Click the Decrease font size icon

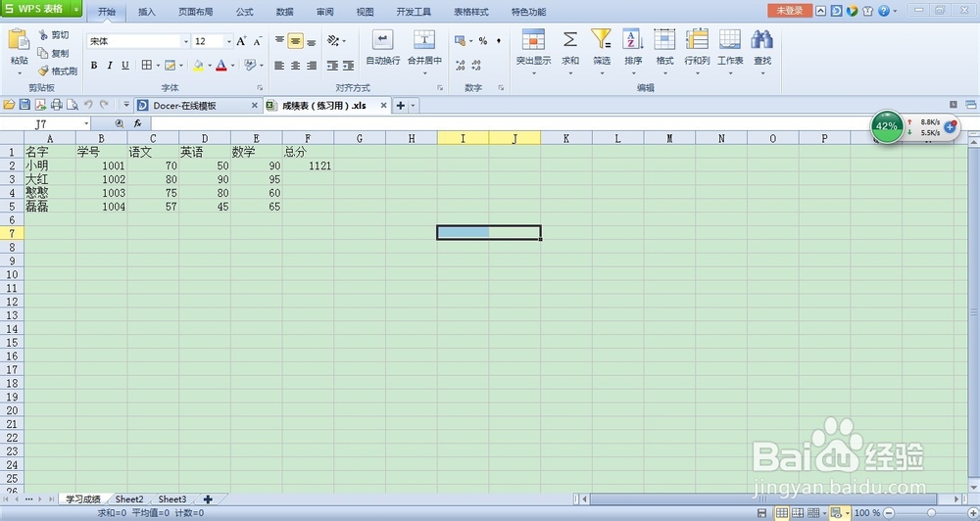click(258, 41)
